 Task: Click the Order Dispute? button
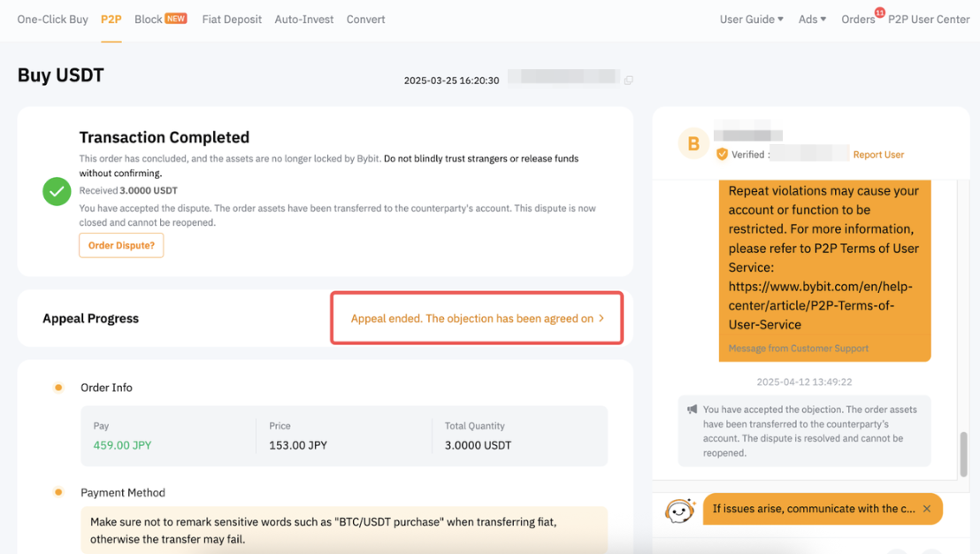(x=121, y=245)
